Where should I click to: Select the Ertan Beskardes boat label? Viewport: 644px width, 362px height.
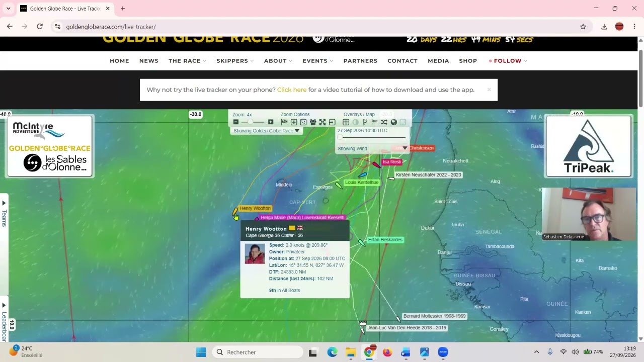point(385,240)
